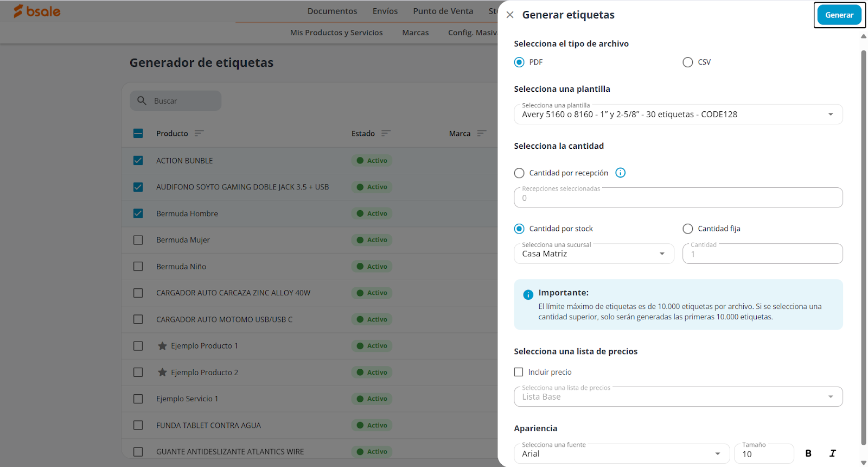868x467 pixels.
Task: Uncheck AUDIFONO SOYTO GAMING product
Action: click(138, 187)
